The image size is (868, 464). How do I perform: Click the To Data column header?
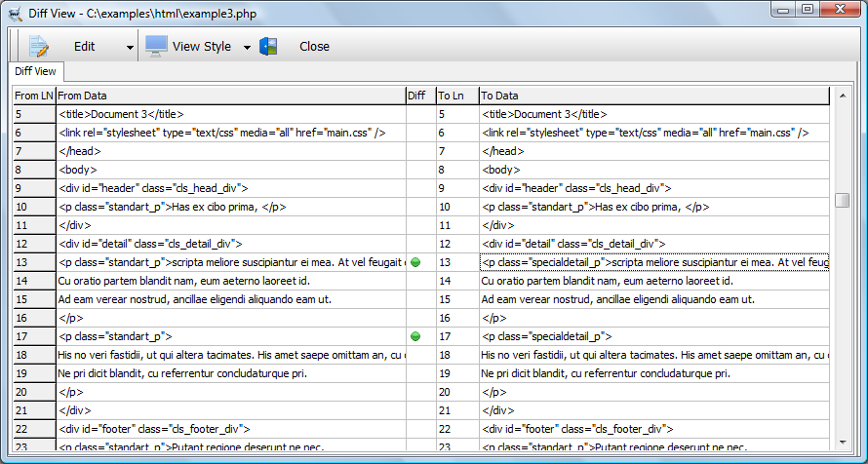652,96
